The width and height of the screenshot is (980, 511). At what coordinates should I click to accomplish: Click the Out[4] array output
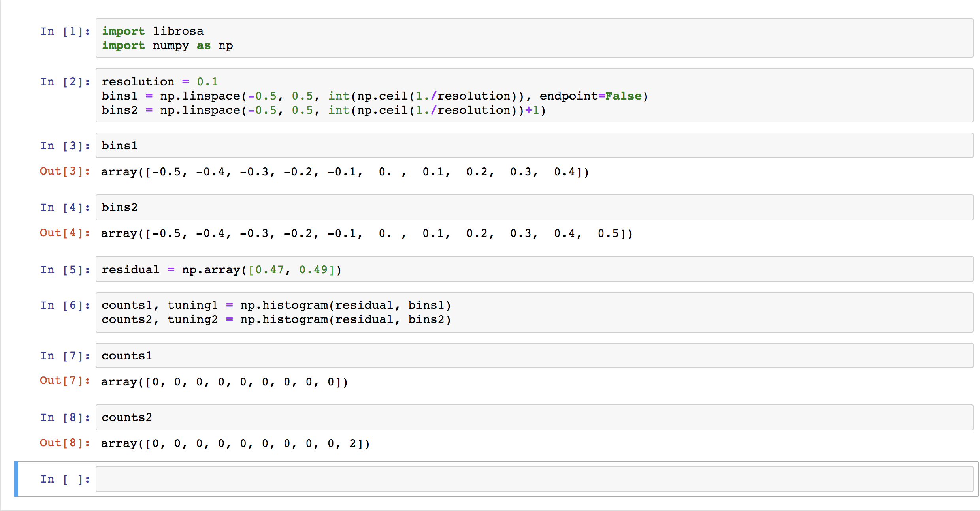coord(366,233)
